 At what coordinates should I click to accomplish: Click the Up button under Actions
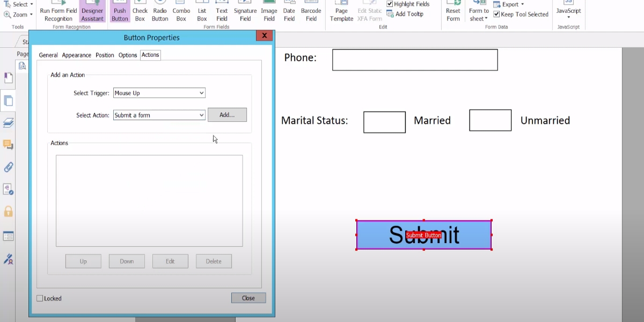tap(83, 261)
